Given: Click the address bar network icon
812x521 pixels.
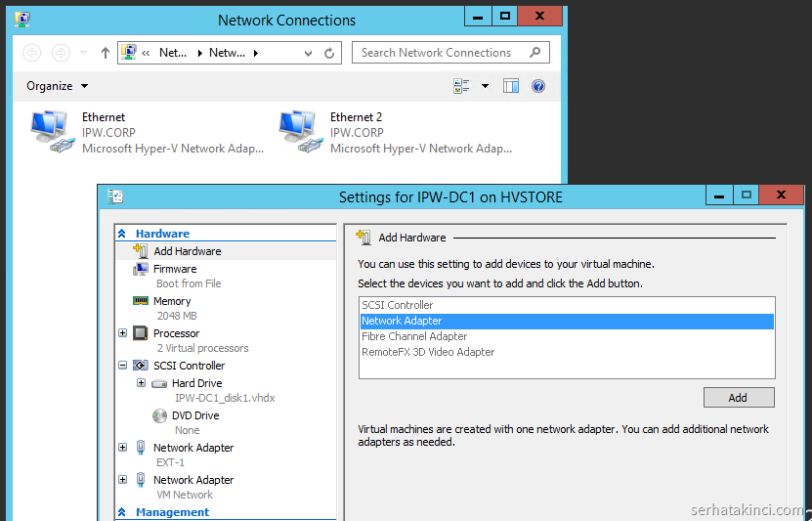Looking at the screenshot, I should pyautogui.click(x=128, y=53).
